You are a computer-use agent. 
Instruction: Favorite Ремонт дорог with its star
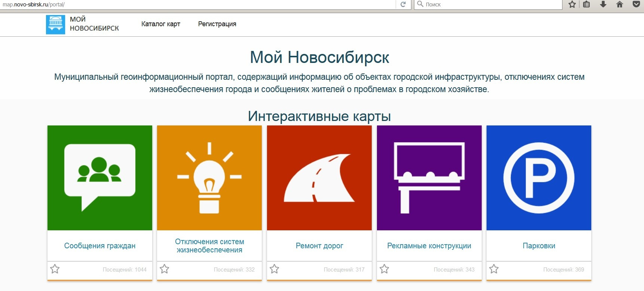(x=275, y=269)
